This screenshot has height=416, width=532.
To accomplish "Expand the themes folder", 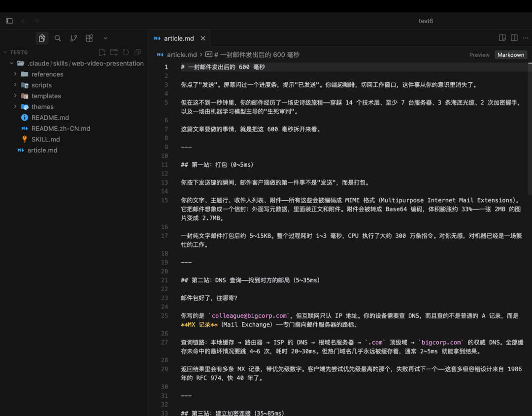I will [15, 106].
